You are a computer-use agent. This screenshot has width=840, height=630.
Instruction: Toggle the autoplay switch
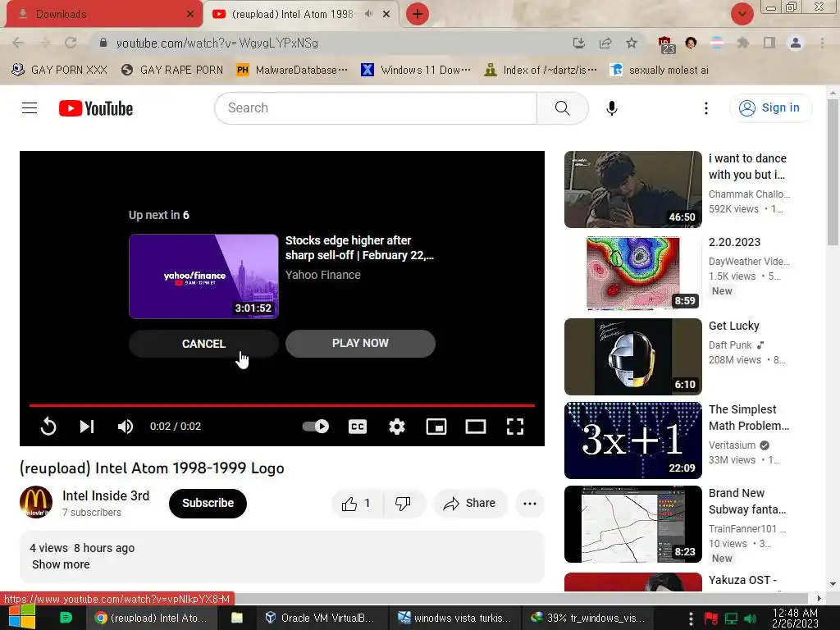[x=316, y=427]
